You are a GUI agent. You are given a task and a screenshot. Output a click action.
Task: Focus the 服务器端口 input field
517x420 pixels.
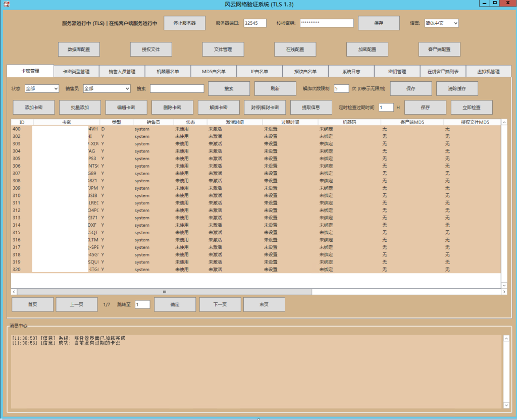click(x=254, y=23)
